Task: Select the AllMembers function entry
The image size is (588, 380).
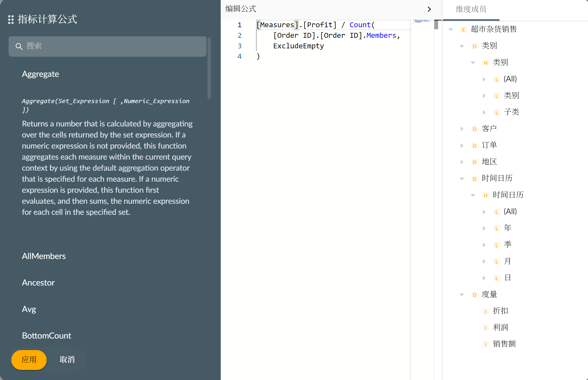Action: point(44,256)
